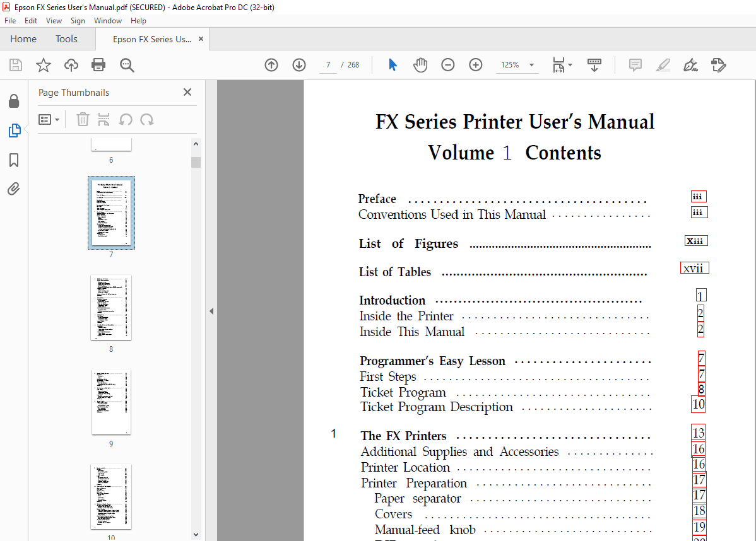Follow the Covers page 18 link
The image size is (756, 541).
click(699, 511)
